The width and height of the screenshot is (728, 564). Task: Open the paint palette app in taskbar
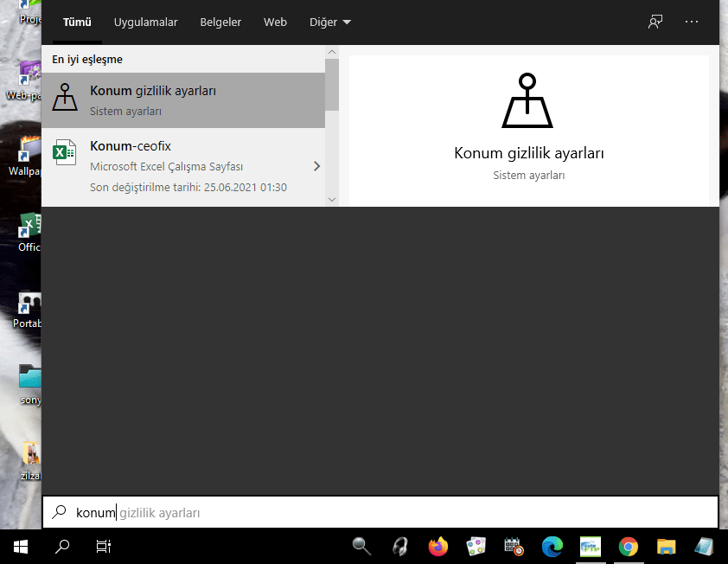pyautogui.click(x=476, y=547)
